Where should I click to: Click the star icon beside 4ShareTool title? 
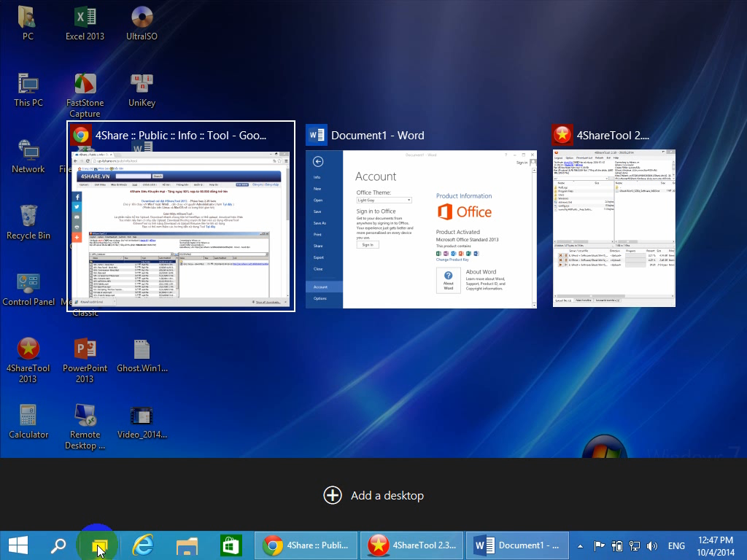(562, 135)
